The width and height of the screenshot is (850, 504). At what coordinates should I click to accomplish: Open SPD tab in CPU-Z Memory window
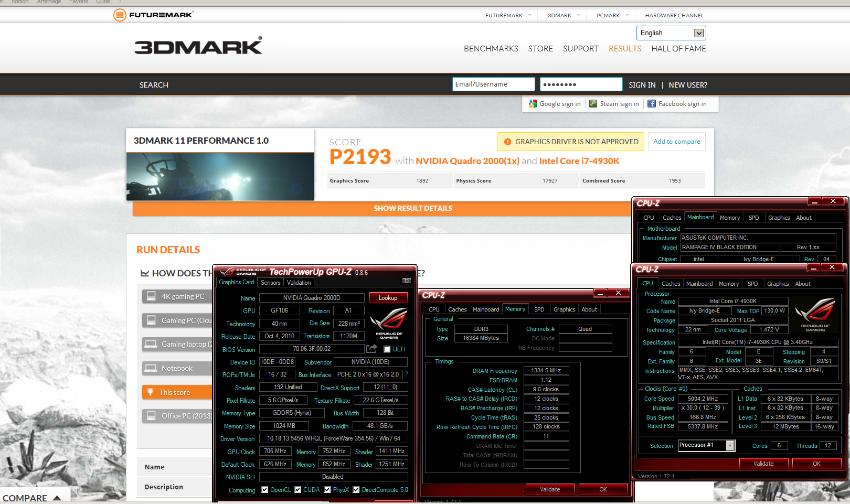539,309
